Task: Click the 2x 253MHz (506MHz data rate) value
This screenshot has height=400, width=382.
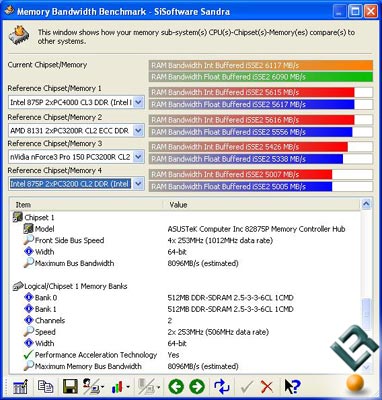Action: tap(218, 332)
